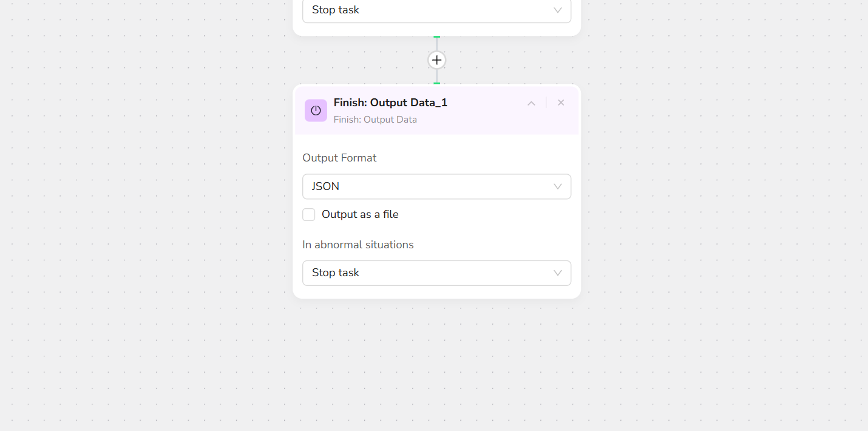Screen dimensions: 868x431
Task: Collapse the Finish: Output Data_1 node
Action: click(x=531, y=103)
